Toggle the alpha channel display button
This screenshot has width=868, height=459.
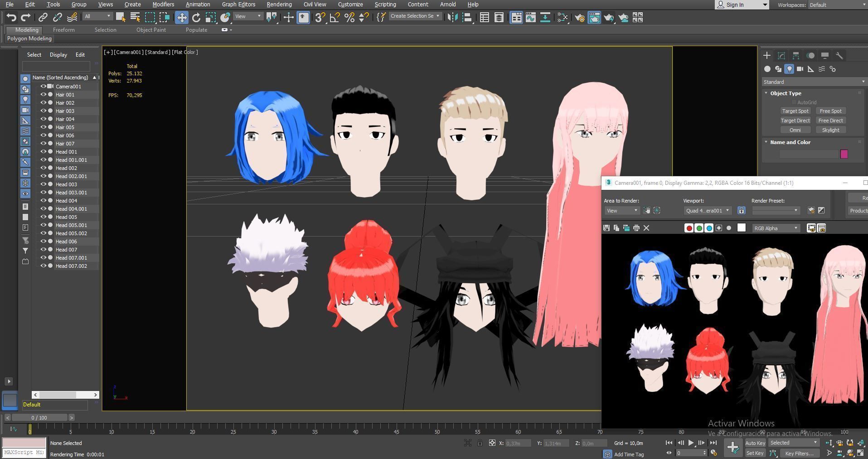[x=719, y=228]
